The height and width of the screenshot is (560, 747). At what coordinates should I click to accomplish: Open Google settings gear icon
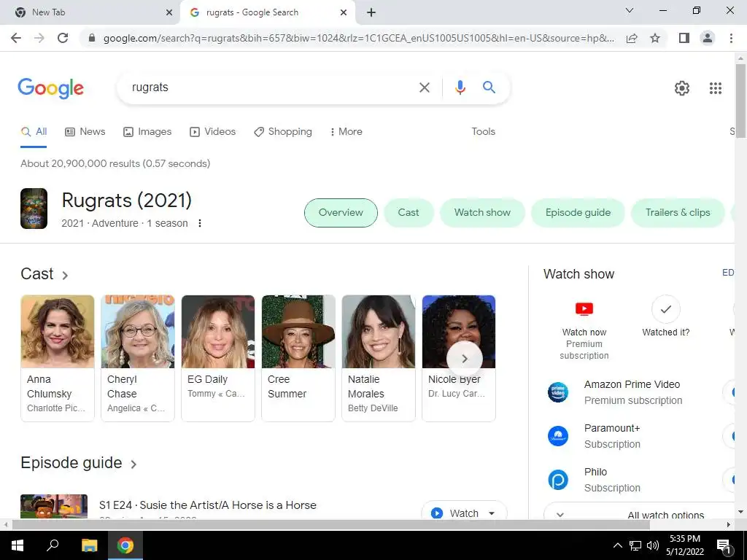point(682,88)
